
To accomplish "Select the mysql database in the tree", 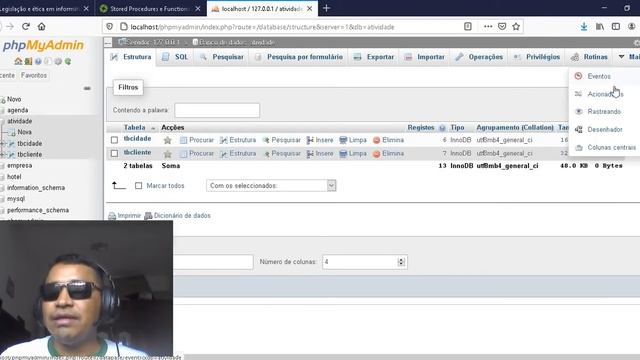I will 16,199.
